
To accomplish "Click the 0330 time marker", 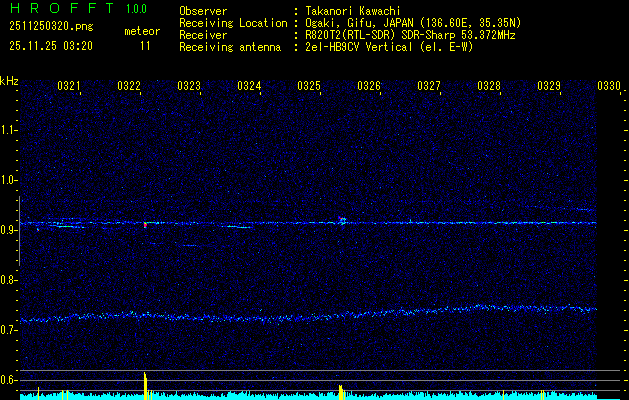I will (x=609, y=87).
